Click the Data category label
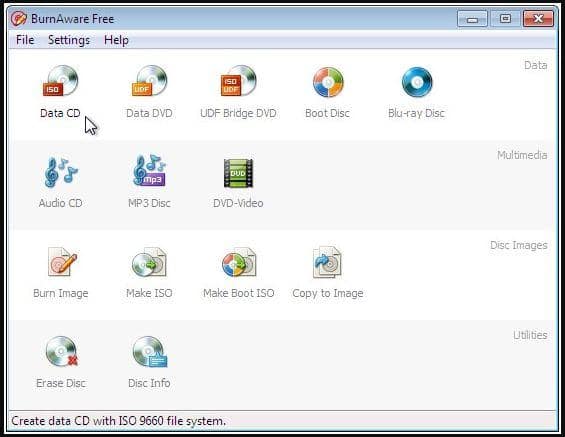This screenshot has width=565, height=437. pyautogui.click(x=535, y=65)
